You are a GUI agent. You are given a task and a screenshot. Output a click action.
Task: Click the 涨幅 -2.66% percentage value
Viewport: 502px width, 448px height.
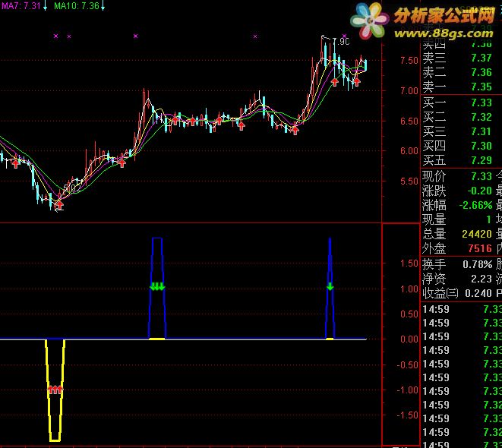click(x=475, y=205)
